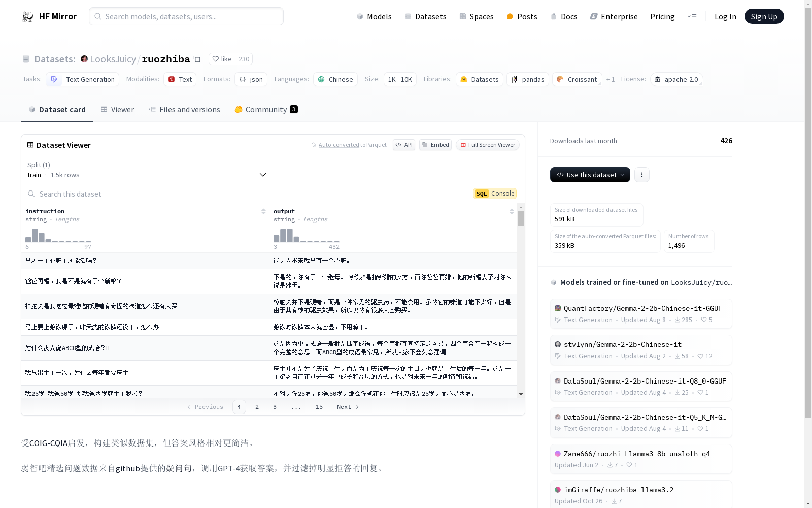The width and height of the screenshot is (812, 508).
Task: Select the Text Generation task tag
Action: pyautogui.click(x=83, y=79)
